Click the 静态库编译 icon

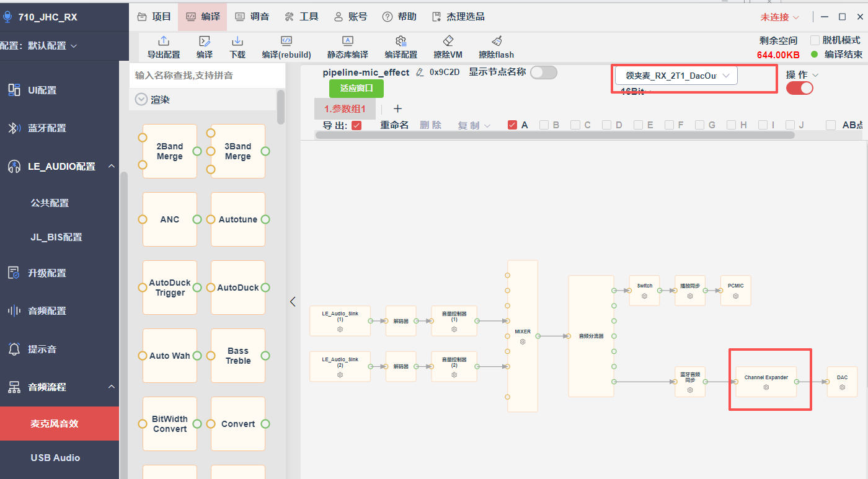coord(348,41)
